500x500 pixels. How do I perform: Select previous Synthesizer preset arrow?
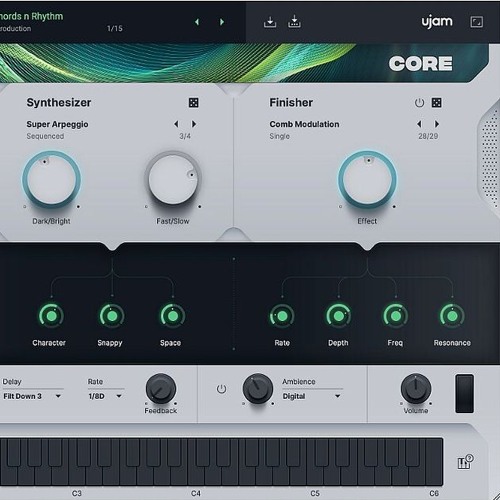(x=176, y=124)
